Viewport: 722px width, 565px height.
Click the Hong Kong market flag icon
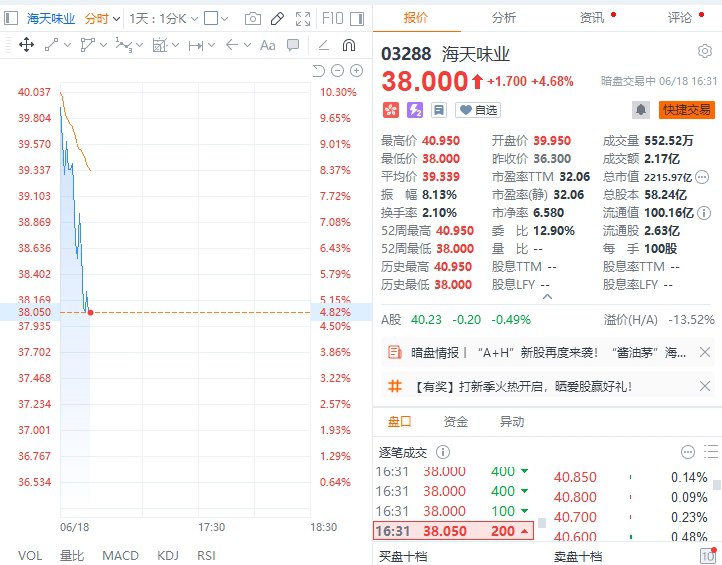click(x=390, y=110)
